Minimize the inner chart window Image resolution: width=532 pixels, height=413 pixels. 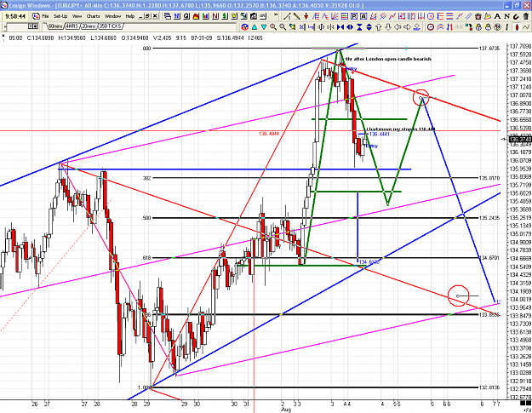tap(140, 16)
